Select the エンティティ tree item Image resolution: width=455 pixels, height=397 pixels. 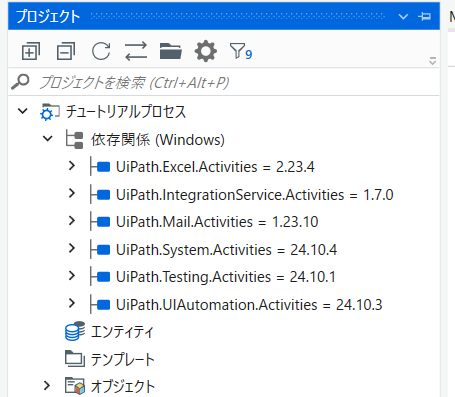pos(122,332)
